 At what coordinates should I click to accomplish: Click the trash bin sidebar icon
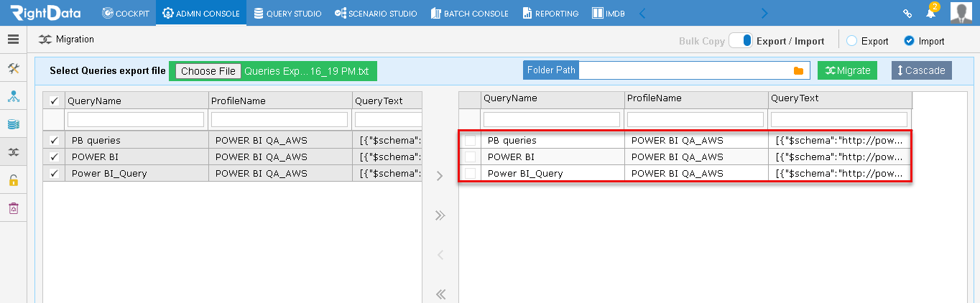tap(13, 208)
